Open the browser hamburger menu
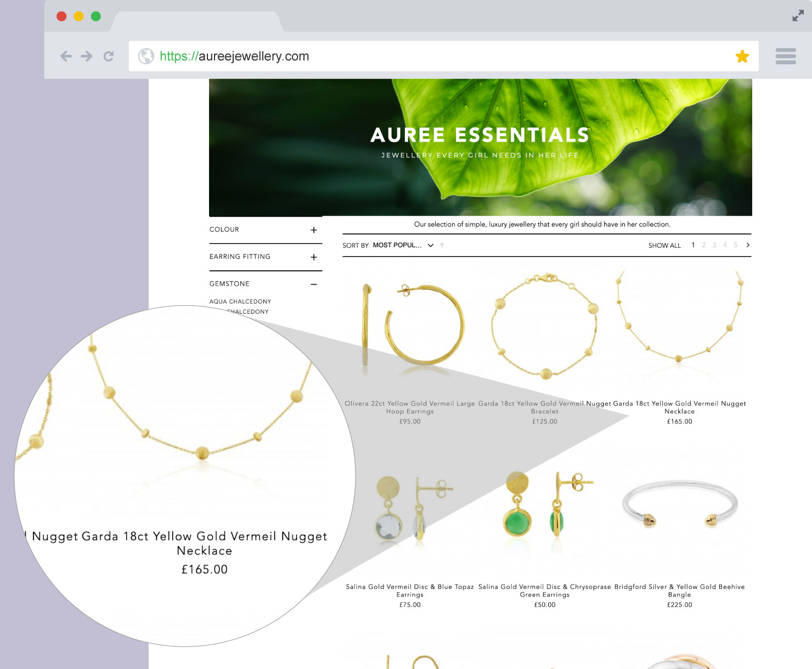This screenshot has width=812, height=669. [786, 56]
